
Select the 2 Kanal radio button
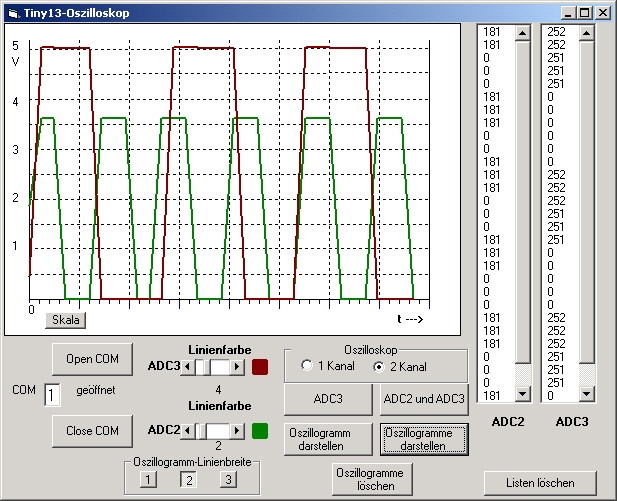point(379,366)
